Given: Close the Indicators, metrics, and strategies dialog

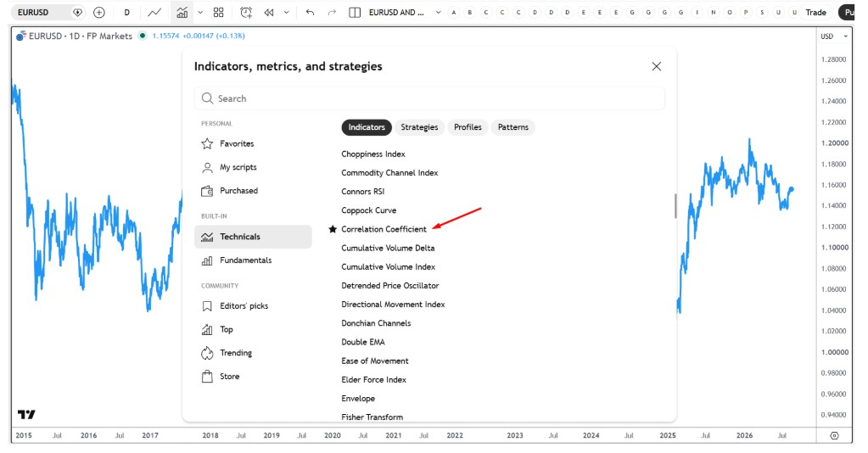Looking at the screenshot, I should tap(657, 66).
